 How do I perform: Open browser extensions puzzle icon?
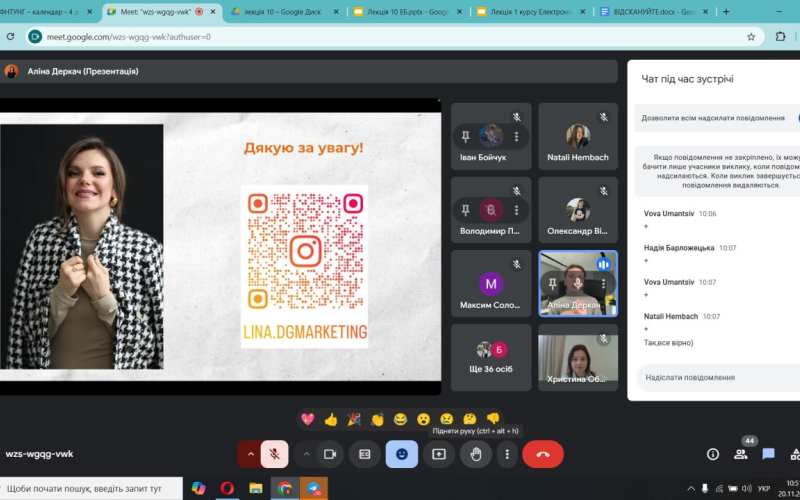pos(780,37)
